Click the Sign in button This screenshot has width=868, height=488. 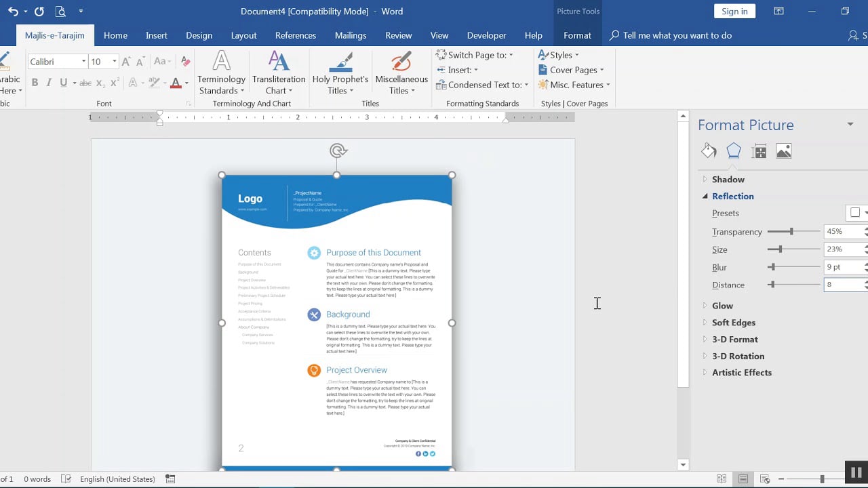click(734, 11)
